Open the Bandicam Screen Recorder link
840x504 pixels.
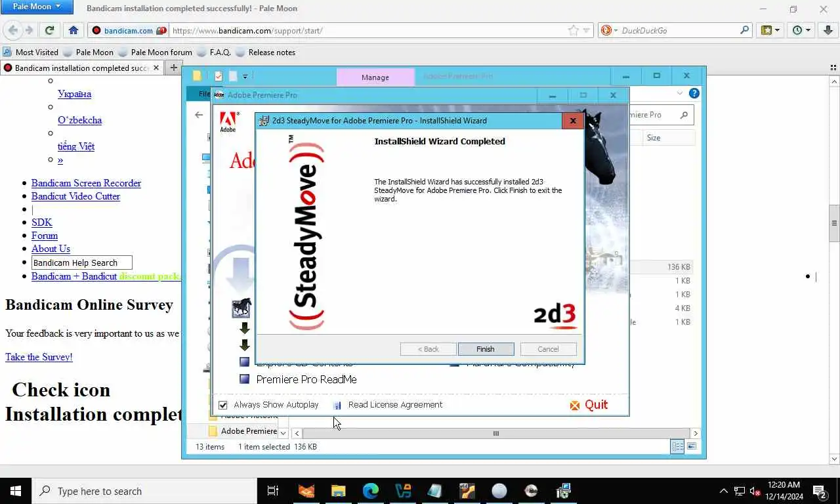pyautogui.click(x=86, y=183)
